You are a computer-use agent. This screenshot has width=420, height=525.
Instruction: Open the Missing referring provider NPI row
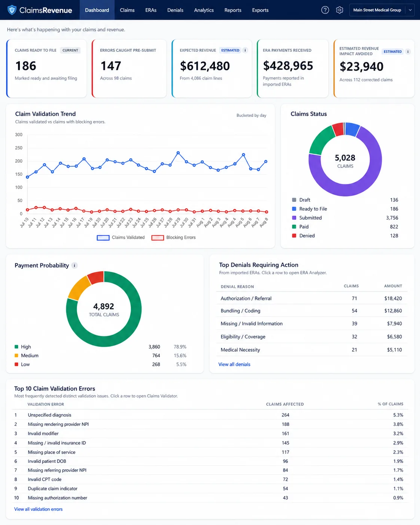(x=210, y=470)
